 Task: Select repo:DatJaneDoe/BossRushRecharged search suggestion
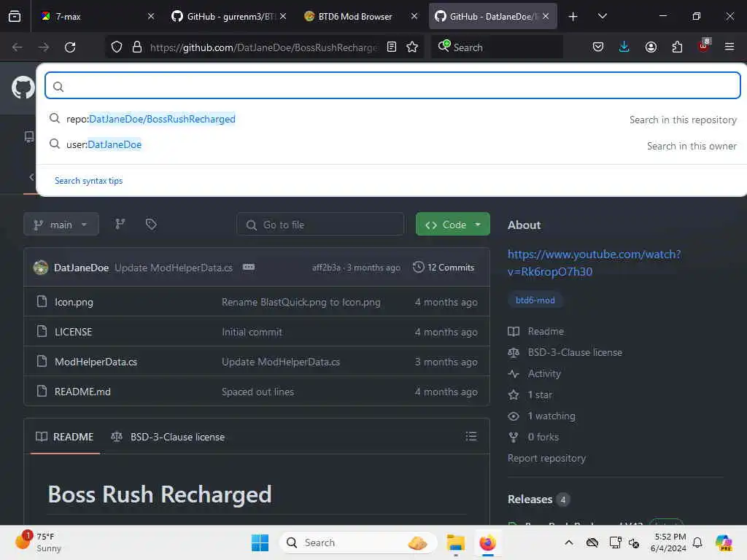click(x=392, y=119)
